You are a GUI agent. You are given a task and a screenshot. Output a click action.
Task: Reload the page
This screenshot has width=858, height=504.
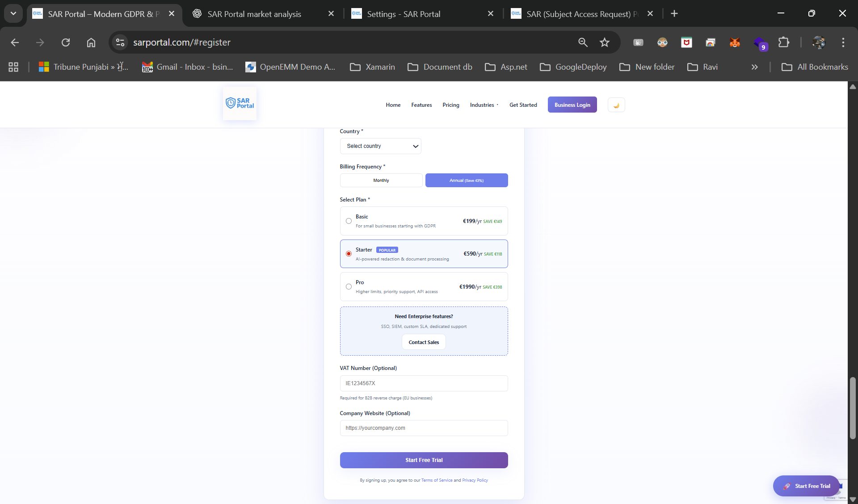coord(66,42)
